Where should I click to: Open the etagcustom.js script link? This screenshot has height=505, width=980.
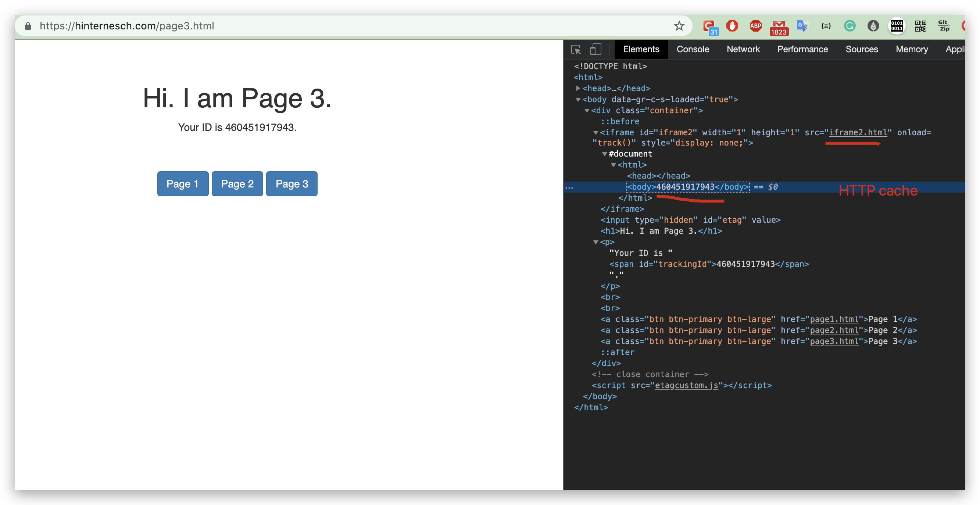click(x=686, y=385)
